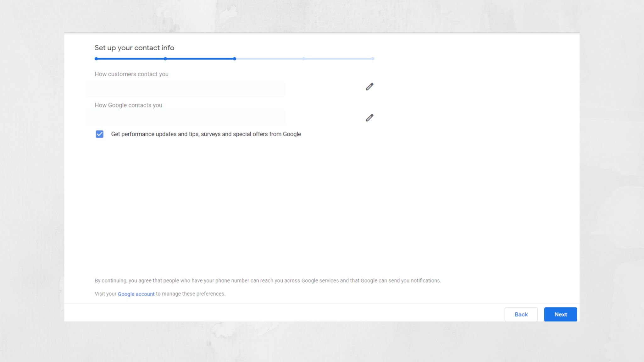Screen dimensions: 644x362
Task: Click the 'How customers contact you' field
Action: coord(185,89)
